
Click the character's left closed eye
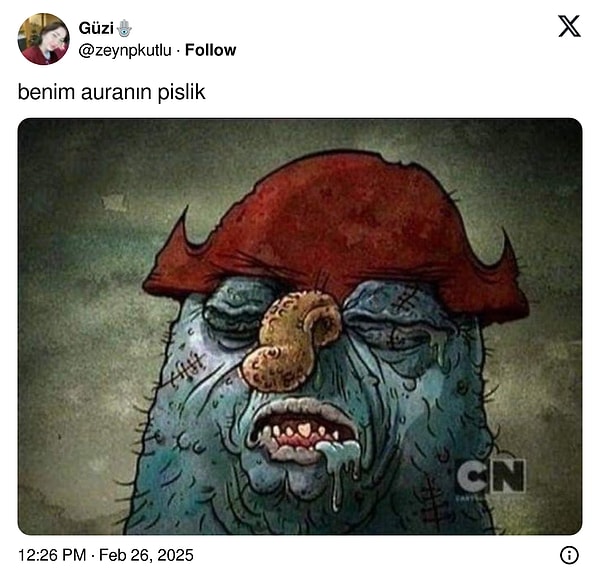pyautogui.click(x=235, y=316)
